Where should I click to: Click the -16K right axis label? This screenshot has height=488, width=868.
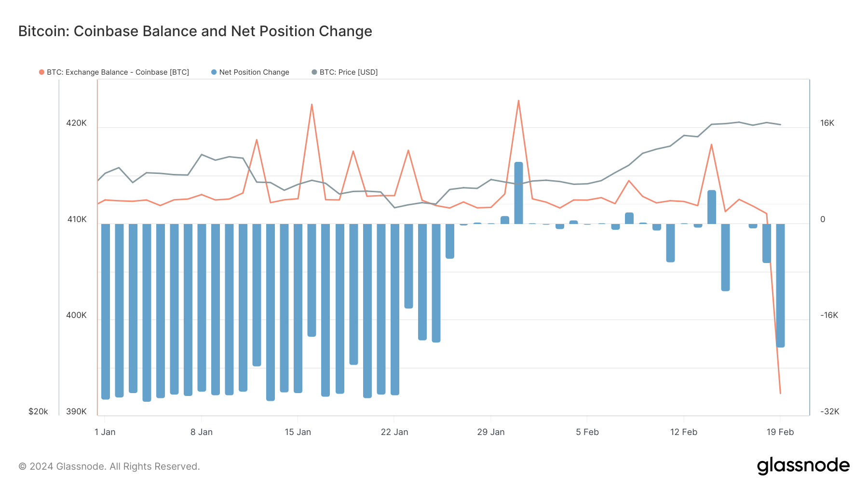tap(829, 316)
